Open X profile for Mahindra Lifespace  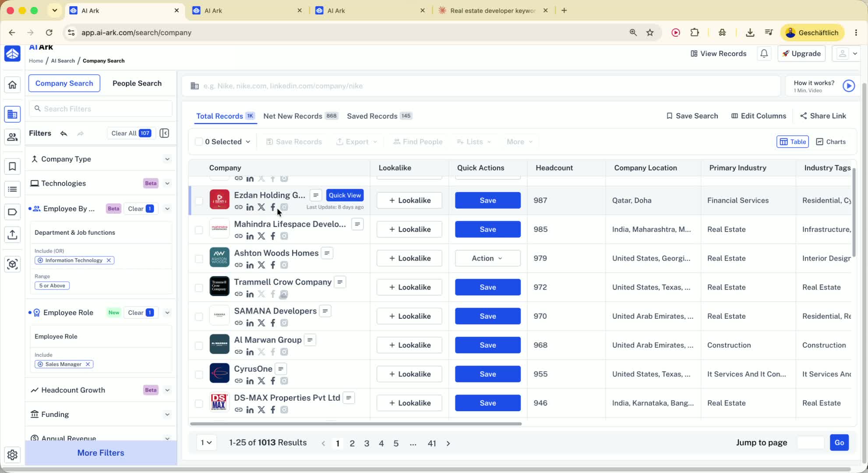pyautogui.click(x=261, y=236)
